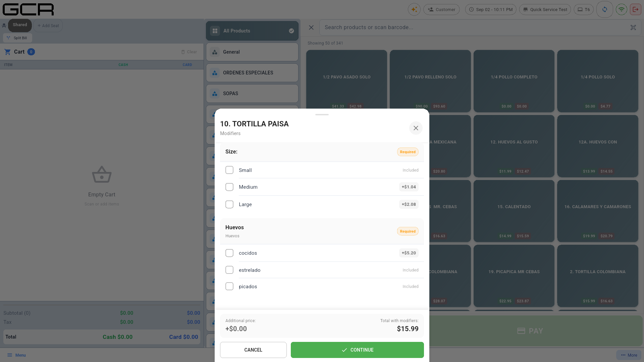Open the Customer selector
The image size is (644, 362).
click(441, 9)
